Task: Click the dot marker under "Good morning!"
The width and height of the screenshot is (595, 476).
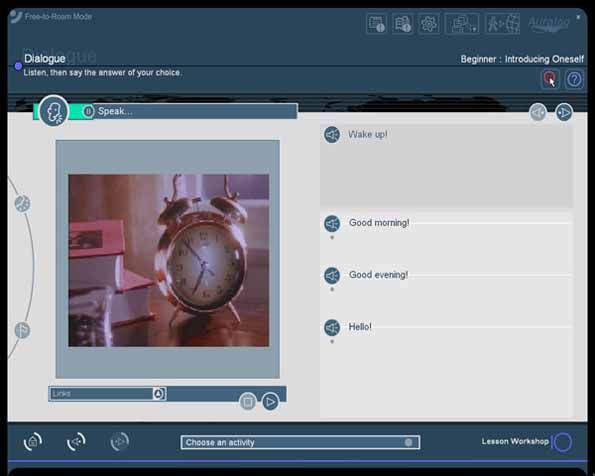Action: tap(332, 238)
